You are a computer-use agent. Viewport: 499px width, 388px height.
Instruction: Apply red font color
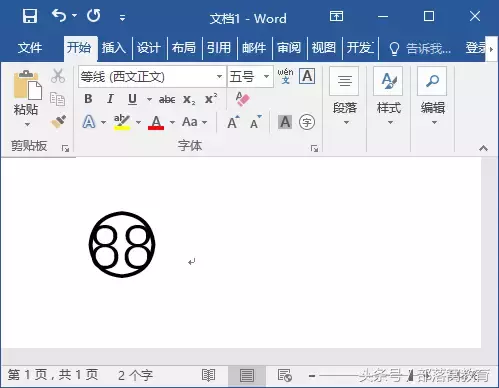(156, 122)
